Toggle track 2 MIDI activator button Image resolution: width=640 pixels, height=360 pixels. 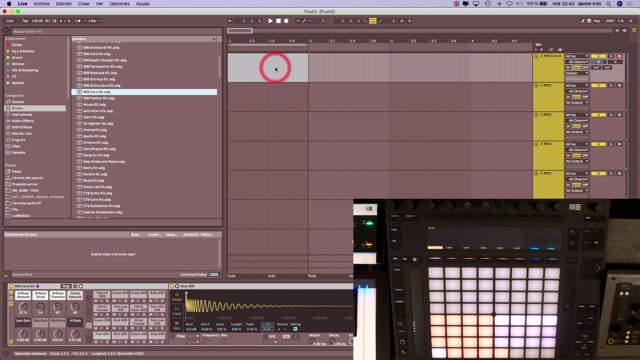pos(598,85)
